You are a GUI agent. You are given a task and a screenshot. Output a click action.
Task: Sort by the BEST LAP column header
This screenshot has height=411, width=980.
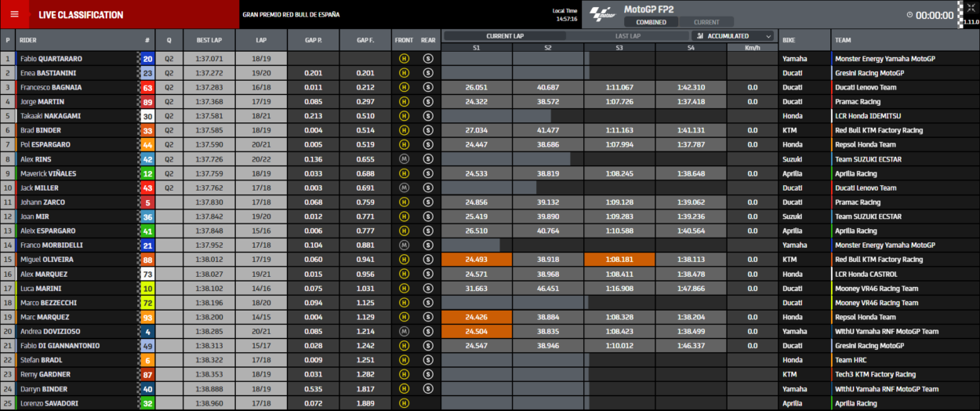click(x=209, y=40)
